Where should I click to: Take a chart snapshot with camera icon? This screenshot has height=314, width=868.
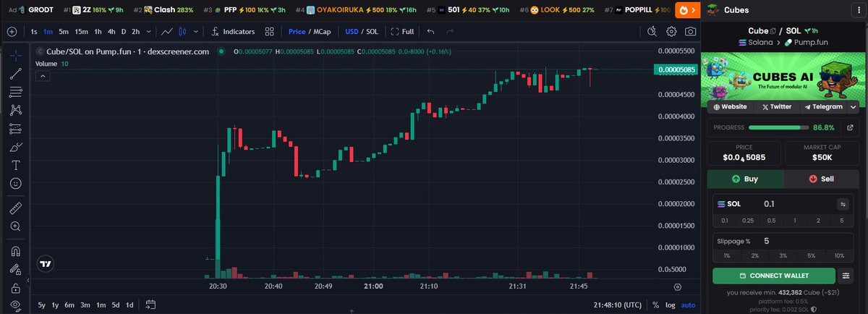[691, 32]
